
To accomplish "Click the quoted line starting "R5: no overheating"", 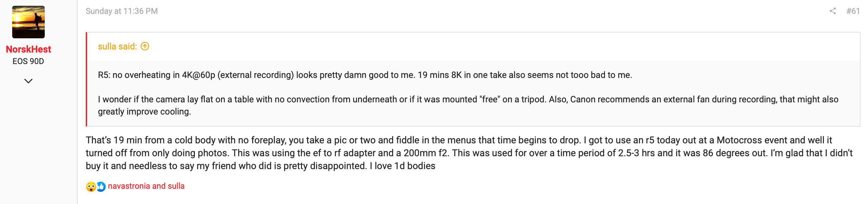I will (365, 75).
